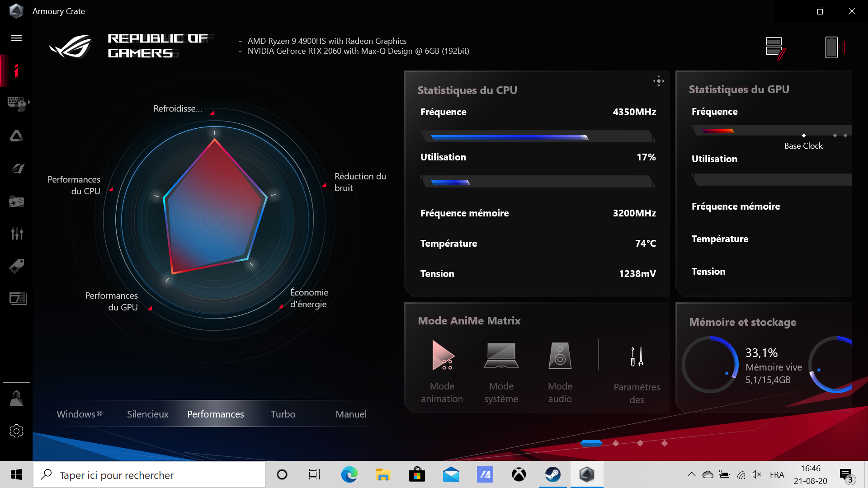Screen dimensions: 868x488
Task: Click the GPU Fréquence bar with Base Clock
Action: point(771,131)
